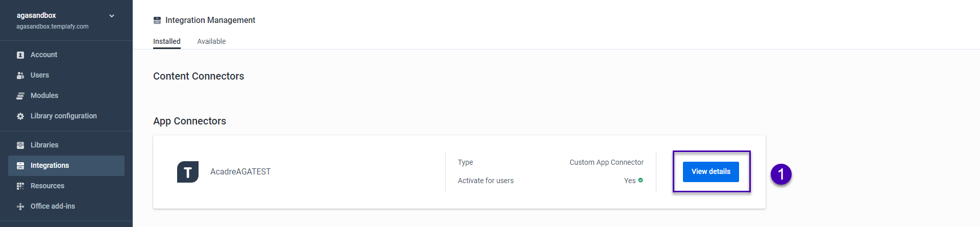Click the Integration Management header icon
This screenshot has width=980, height=227.
pyautogui.click(x=157, y=20)
